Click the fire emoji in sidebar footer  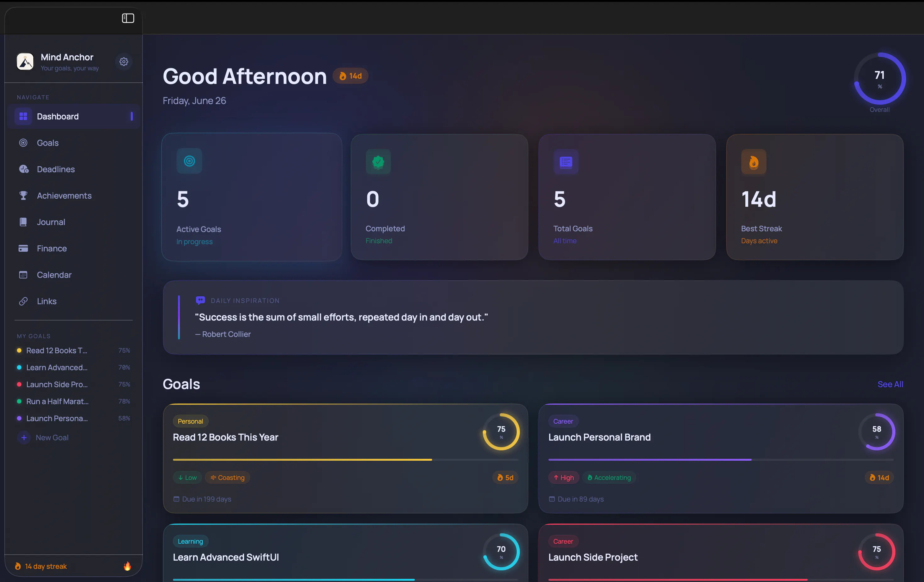point(127,566)
